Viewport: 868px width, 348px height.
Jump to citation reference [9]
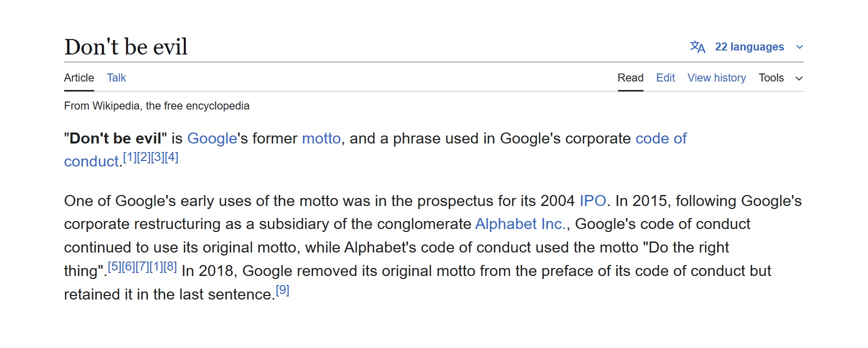click(283, 290)
